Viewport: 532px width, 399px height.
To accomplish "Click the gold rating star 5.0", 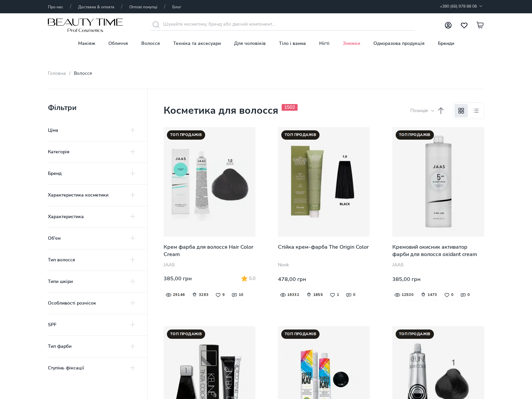I will point(244,279).
